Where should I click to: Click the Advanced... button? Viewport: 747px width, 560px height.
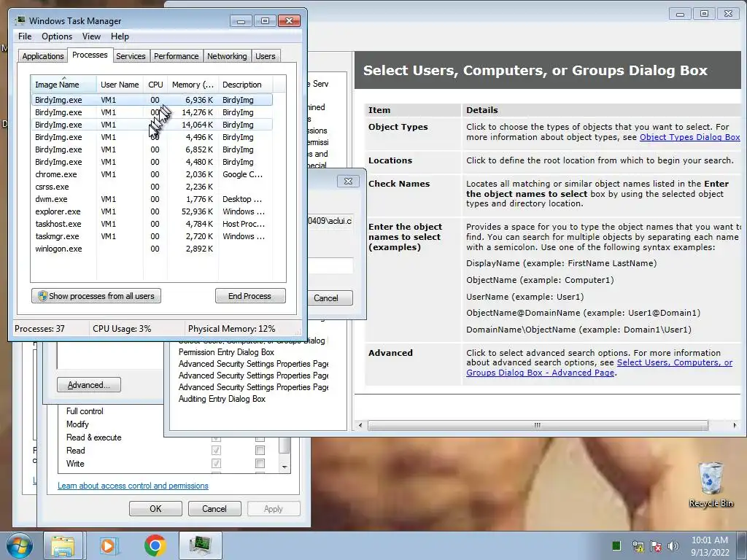click(88, 385)
